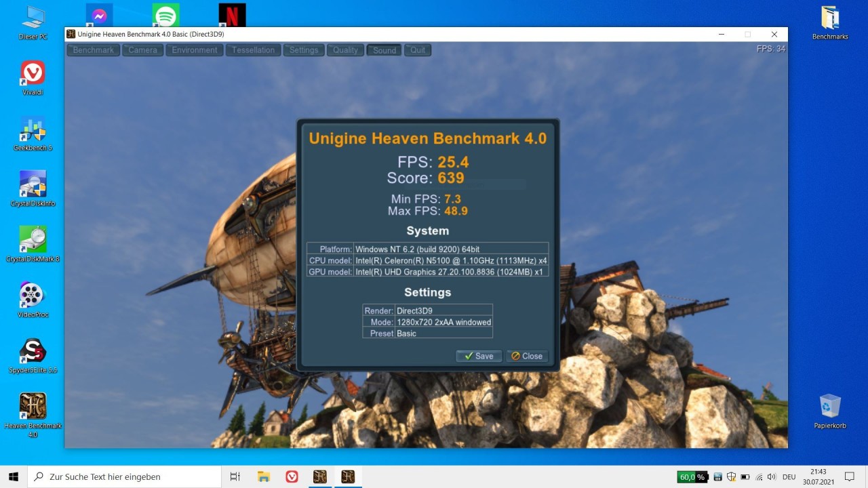Open the notification center icon
The image size is (868, 488).
(850, 476)
